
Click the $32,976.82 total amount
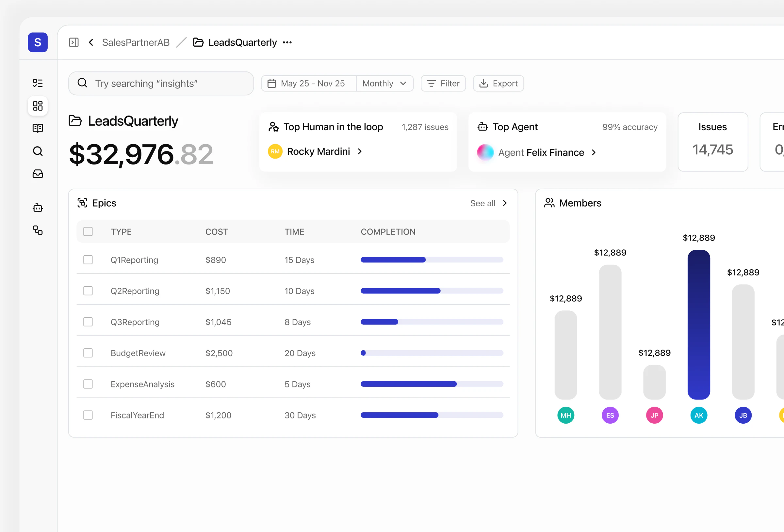click(x=141, y=154)
